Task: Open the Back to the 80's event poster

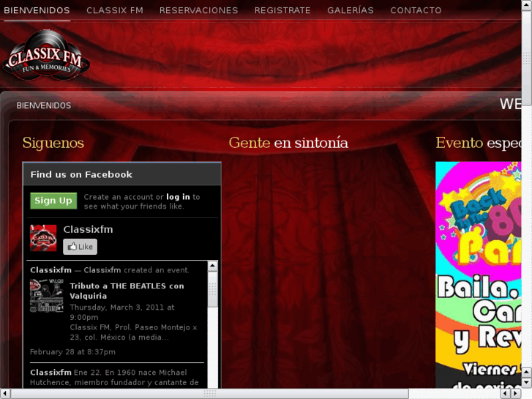Action: tap(478, 275)
